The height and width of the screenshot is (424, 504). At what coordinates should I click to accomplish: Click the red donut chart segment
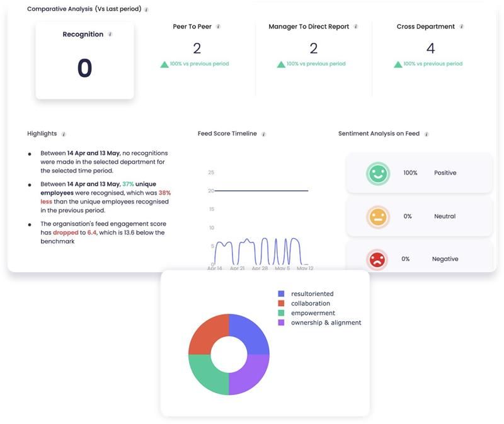209,335
